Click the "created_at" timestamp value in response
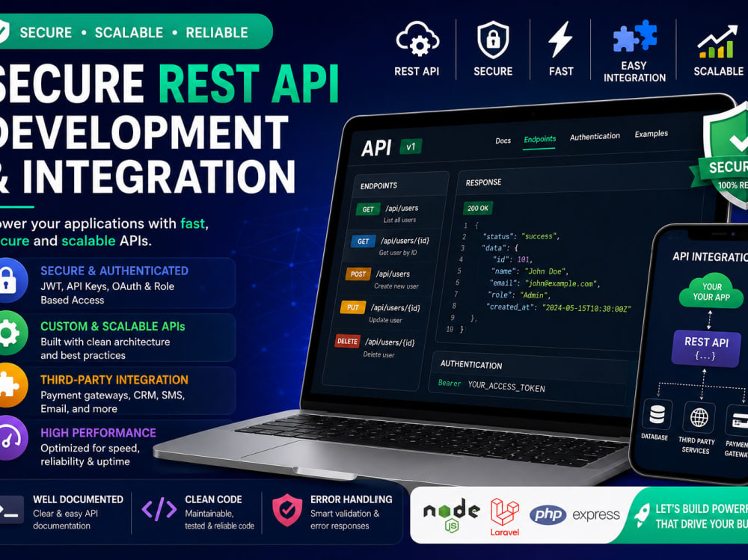748x560 pixels. (x=586, y=308)
